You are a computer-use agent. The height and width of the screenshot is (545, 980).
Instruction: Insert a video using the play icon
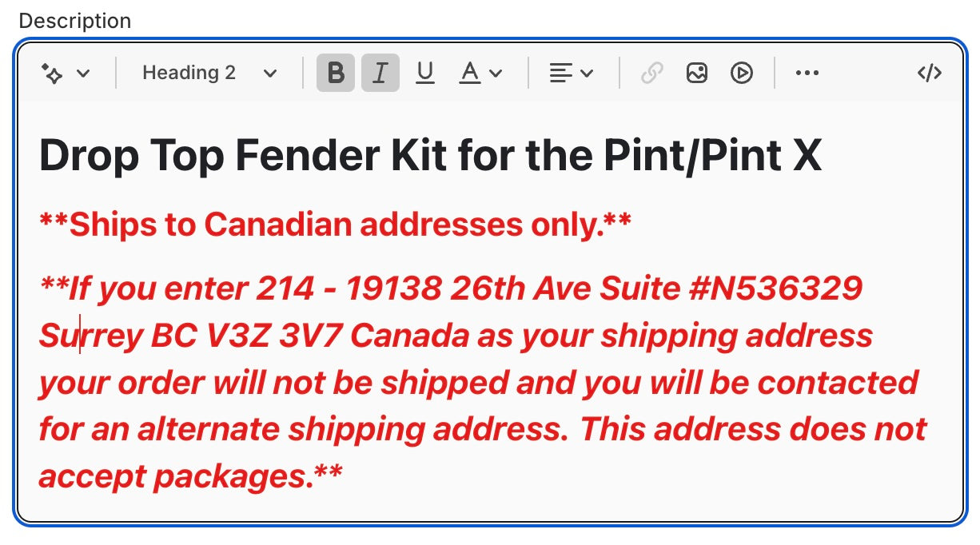(x=742, y=74)
